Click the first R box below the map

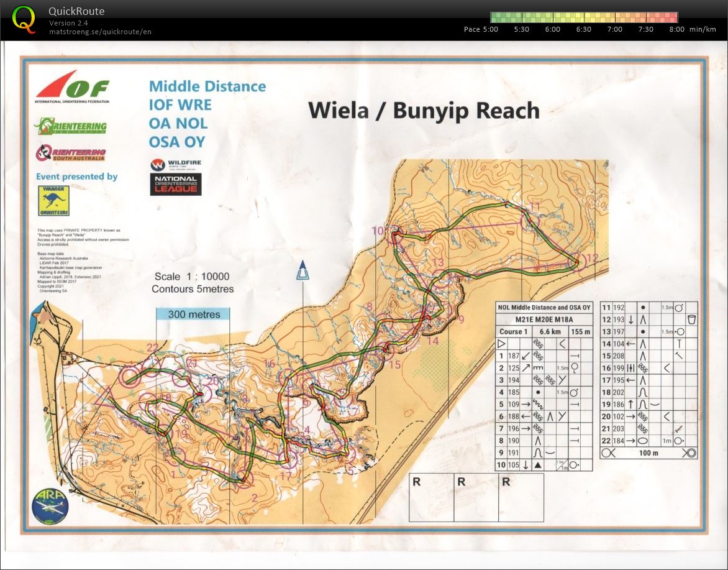[x=431, y=497]
